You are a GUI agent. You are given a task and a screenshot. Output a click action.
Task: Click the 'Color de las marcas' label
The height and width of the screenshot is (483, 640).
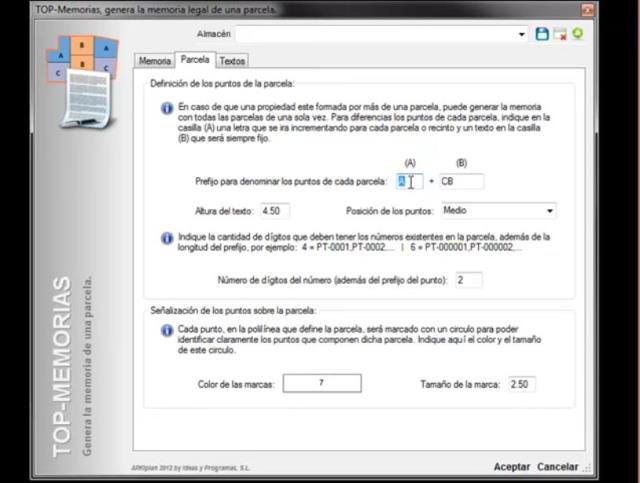coord(236,384)
